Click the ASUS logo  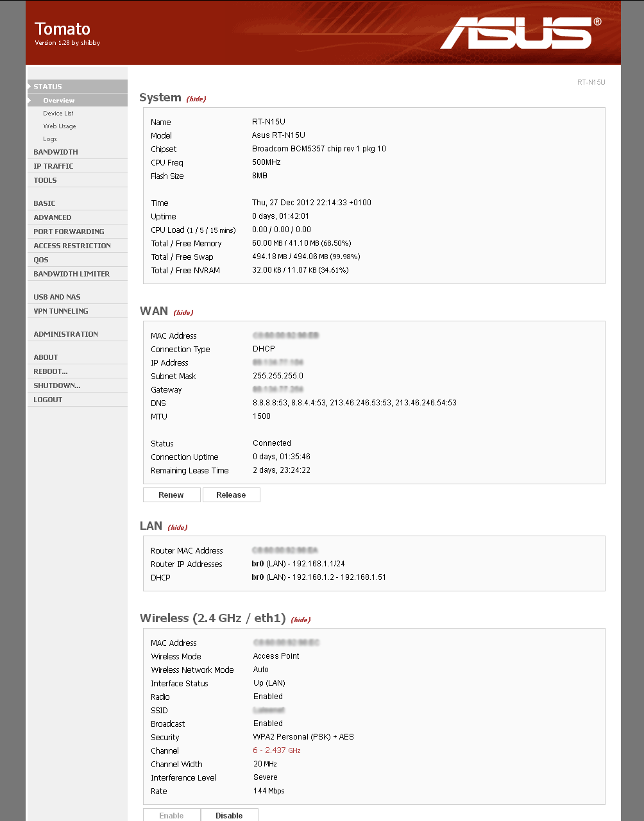click(x=520, y=33)
